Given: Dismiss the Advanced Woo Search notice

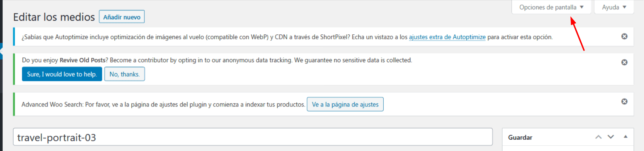Looking at the screenshot, I should click(x=624, y=102).
